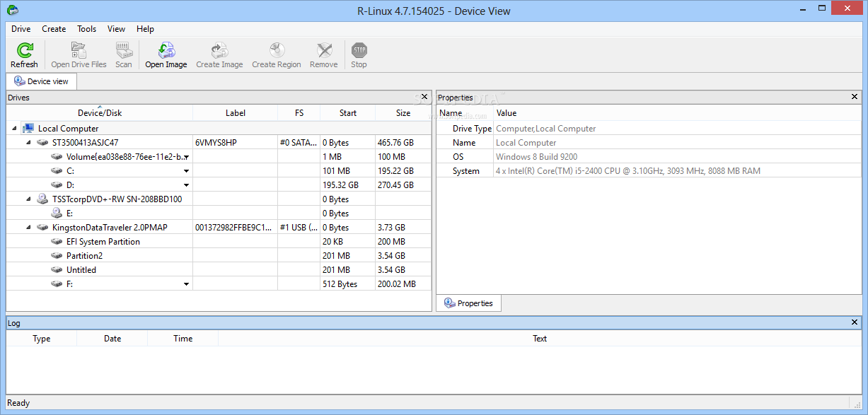Select the #1 USB FS cell

pyautogui.click(x=299, y=228)
